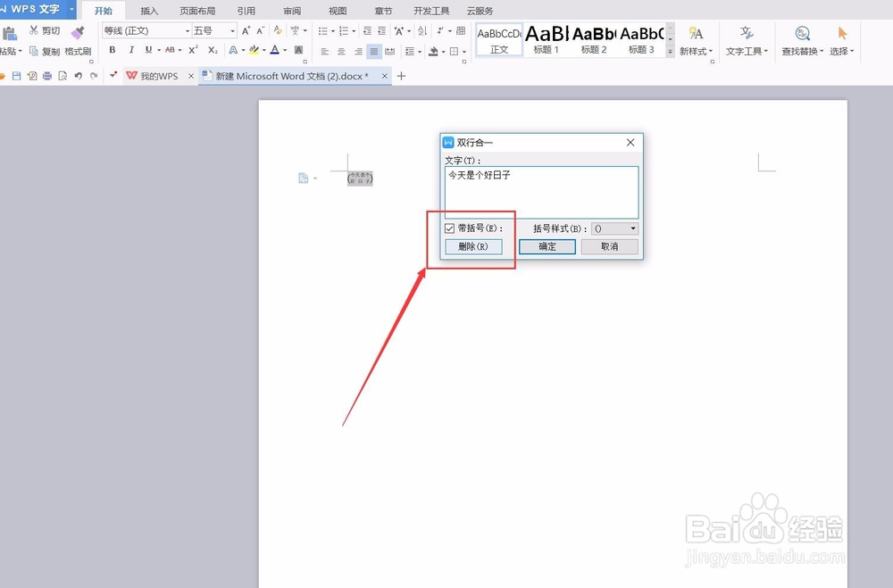The width and height of the screenshot is (893, 588).
Task: Switch to the 开发工具 ribbon tab
Action: point(431,11)
